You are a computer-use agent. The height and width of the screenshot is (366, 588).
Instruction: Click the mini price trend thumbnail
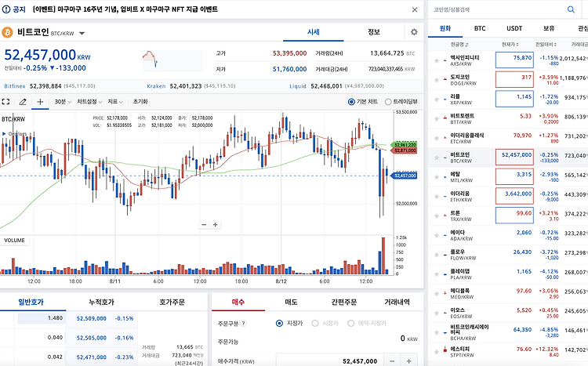172,60
